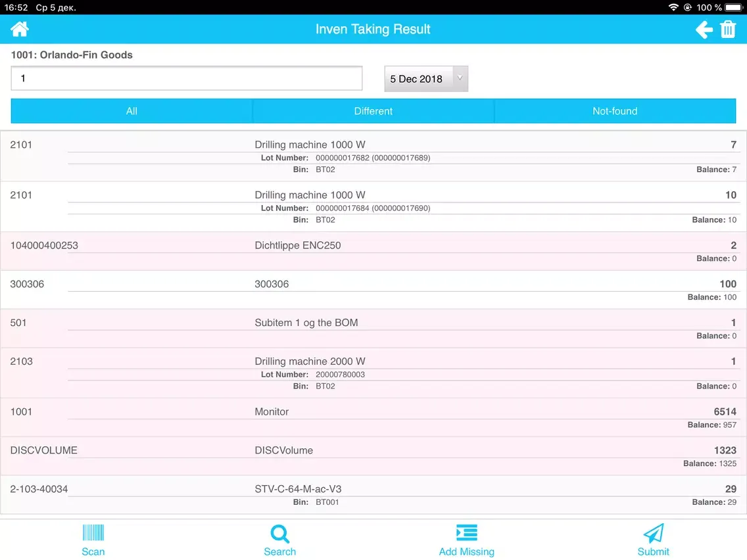Select the Drilling machine 2000 W row

point(373,373)
